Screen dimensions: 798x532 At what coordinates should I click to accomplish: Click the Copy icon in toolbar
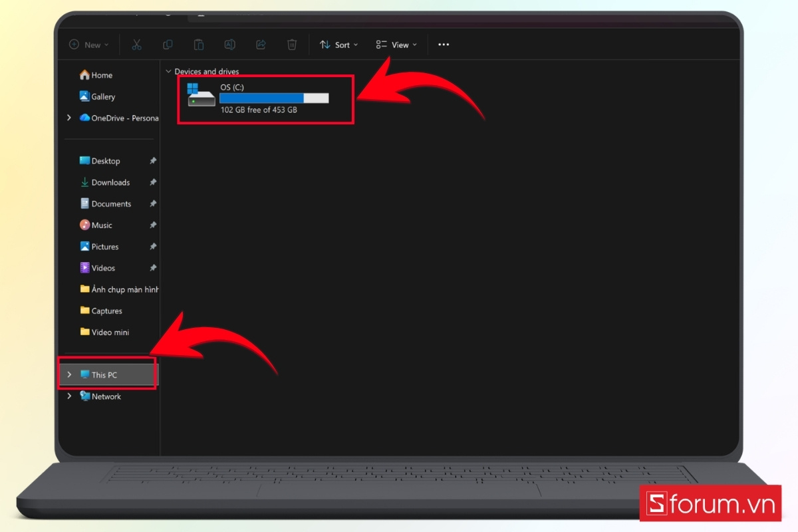[168, 45]
